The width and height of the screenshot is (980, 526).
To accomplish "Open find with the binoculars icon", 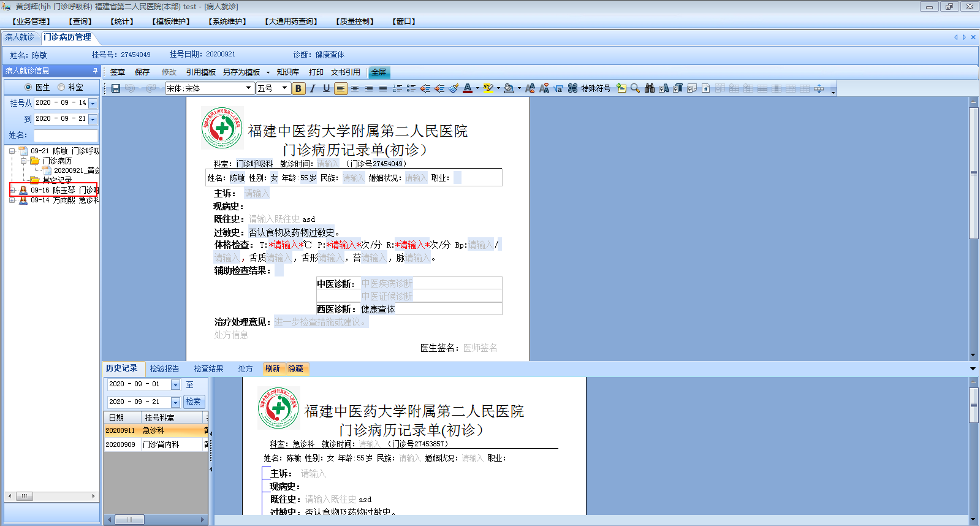I will point(650,88).
